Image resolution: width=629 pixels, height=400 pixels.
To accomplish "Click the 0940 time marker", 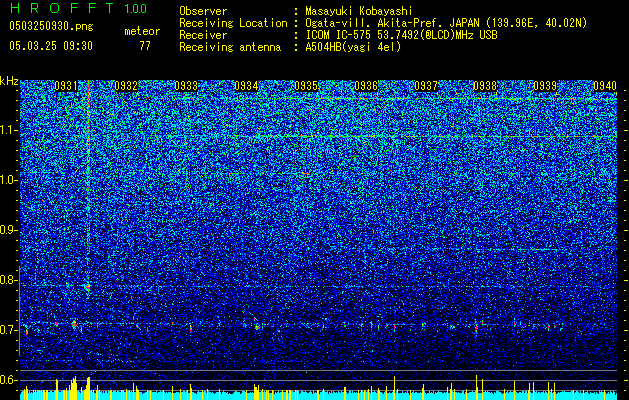I will [605, 86].
